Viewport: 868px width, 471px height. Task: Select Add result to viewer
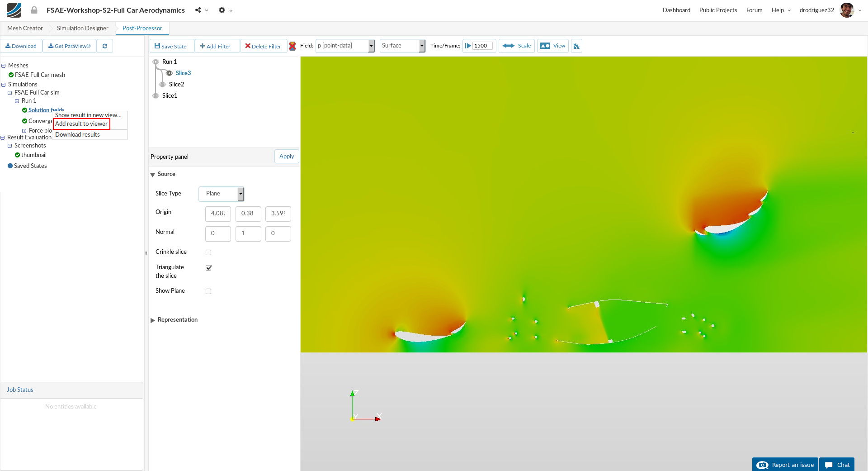(81, 124)
